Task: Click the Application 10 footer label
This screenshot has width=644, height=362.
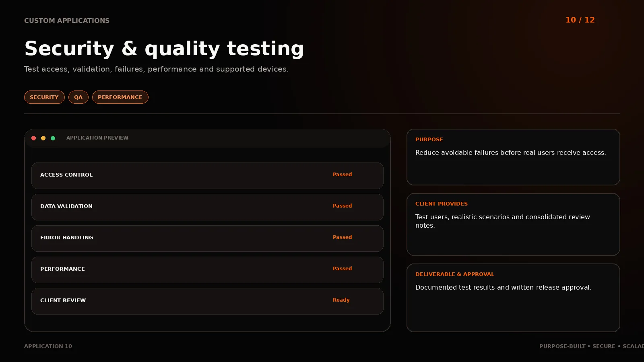Action: click(48, 346)
